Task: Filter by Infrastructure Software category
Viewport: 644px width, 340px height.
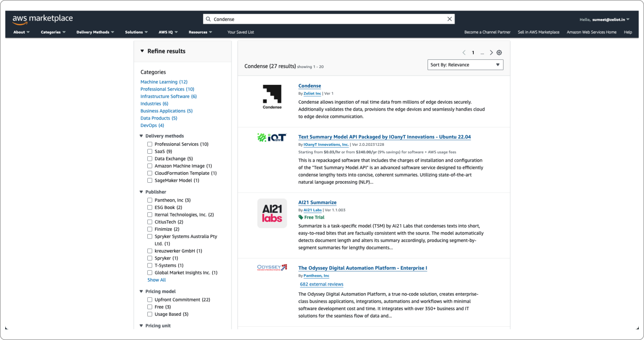Action: 168,97
